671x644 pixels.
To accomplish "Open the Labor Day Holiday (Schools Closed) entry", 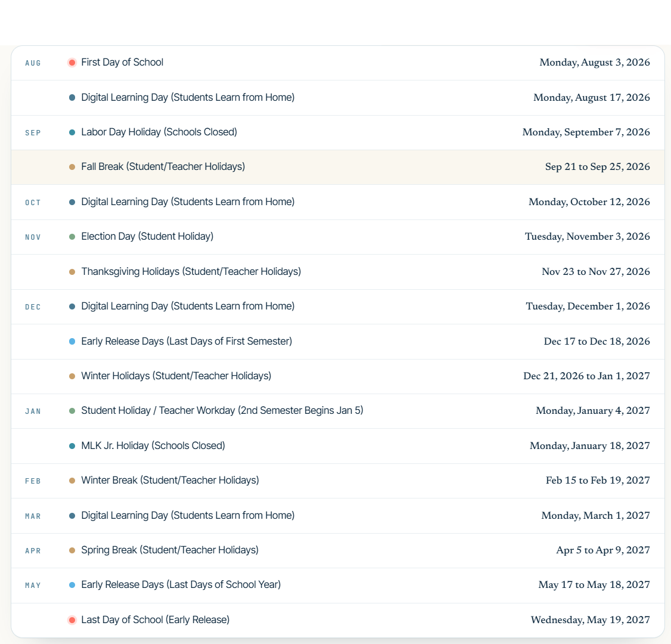I will [159, 132].
